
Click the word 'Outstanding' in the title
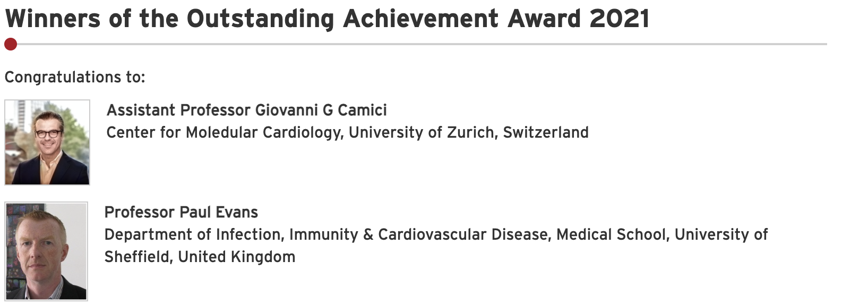point(260,19)
